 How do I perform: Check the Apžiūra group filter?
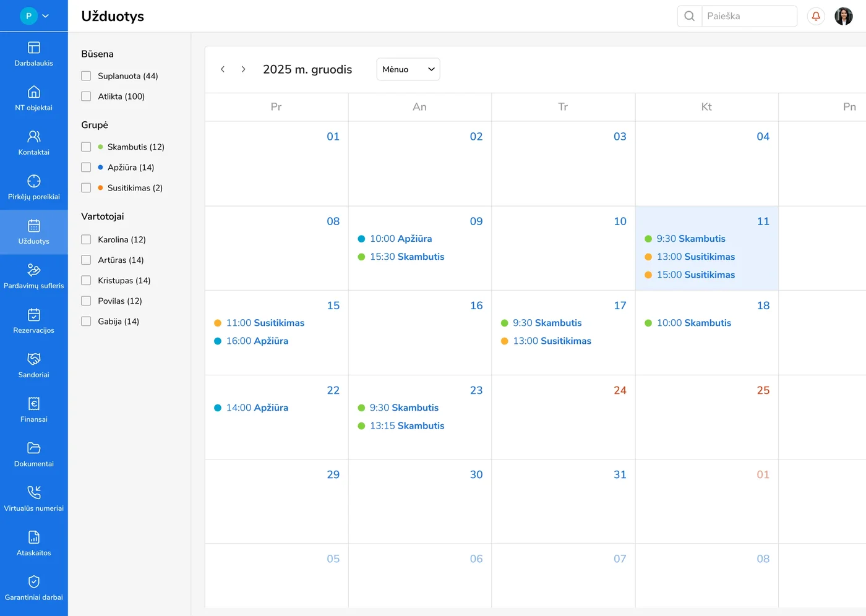(x=86, y=168)
